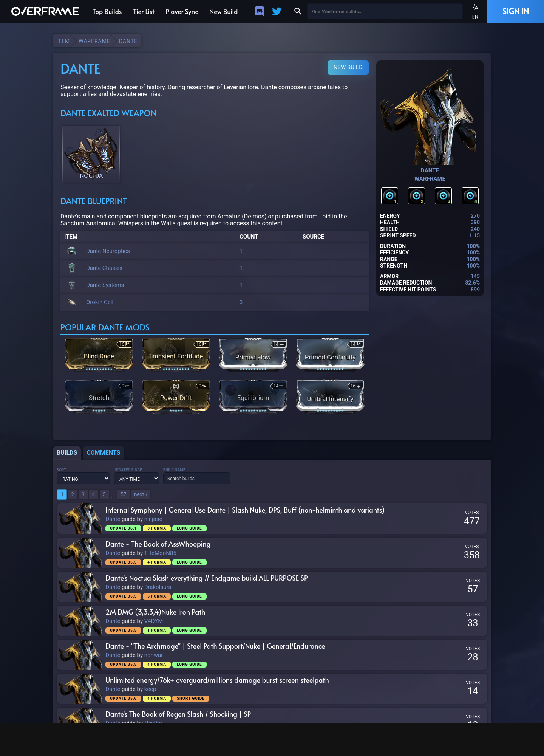Click the Dante warframe portrait image

430,115
